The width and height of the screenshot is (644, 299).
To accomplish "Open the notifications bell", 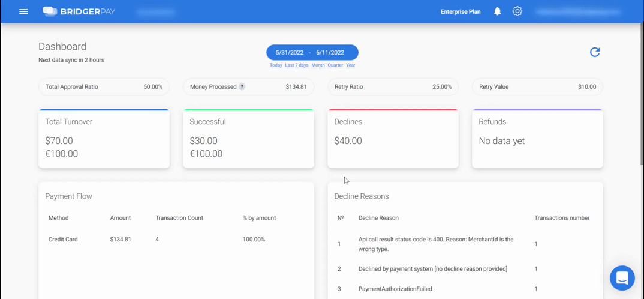I will point(497,11).
